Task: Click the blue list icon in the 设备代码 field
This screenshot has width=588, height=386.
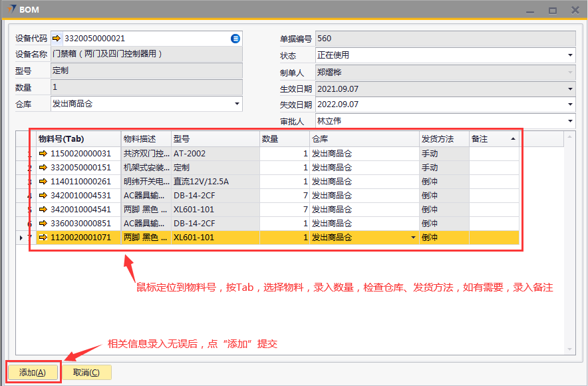Action: point(235,39)
